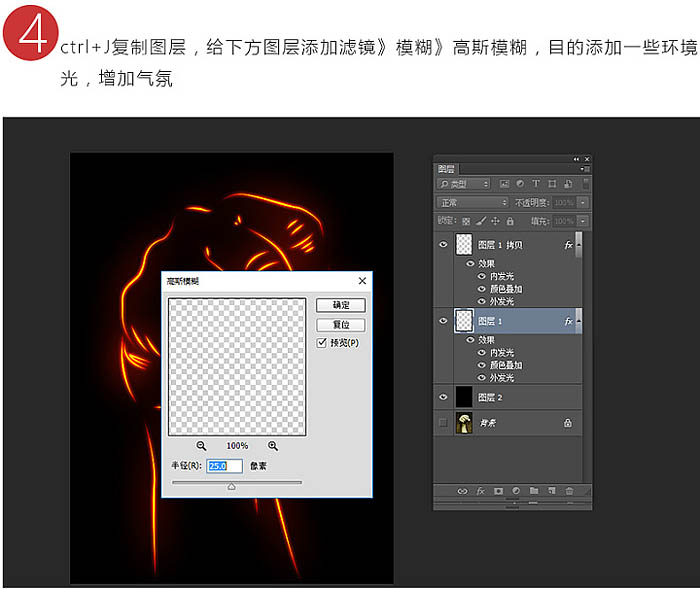Lock transparent pixels icon

click(466, 221)
